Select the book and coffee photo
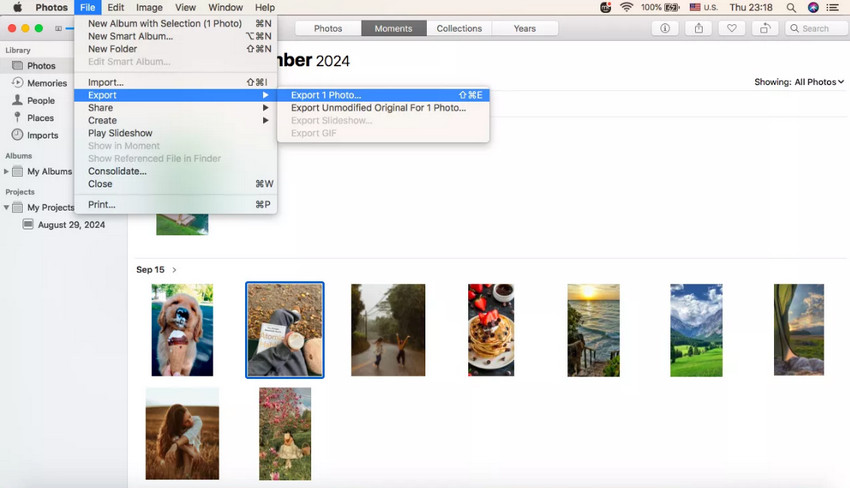Image resolution: width=850 pixels, height=488 pixels. click(285, 330)
